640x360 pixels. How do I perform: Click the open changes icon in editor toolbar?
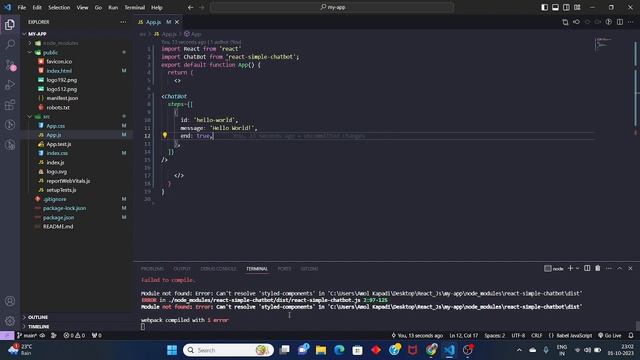point(565,22)
